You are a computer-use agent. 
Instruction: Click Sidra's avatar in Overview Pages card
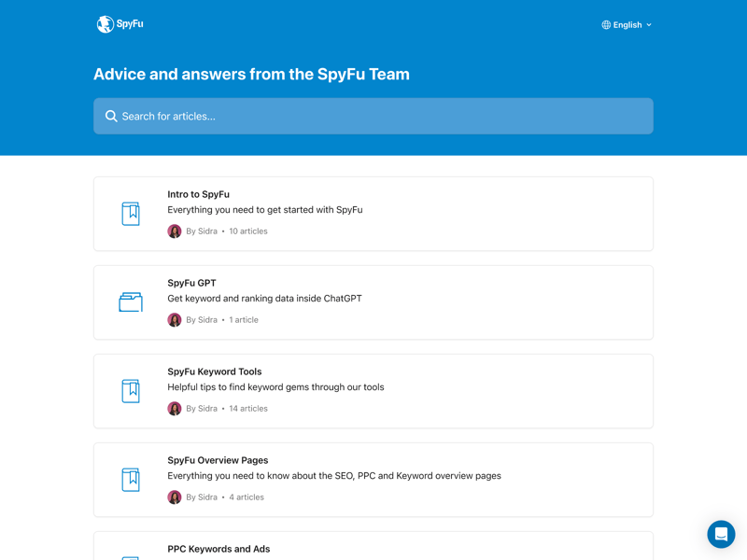(175, 497)
